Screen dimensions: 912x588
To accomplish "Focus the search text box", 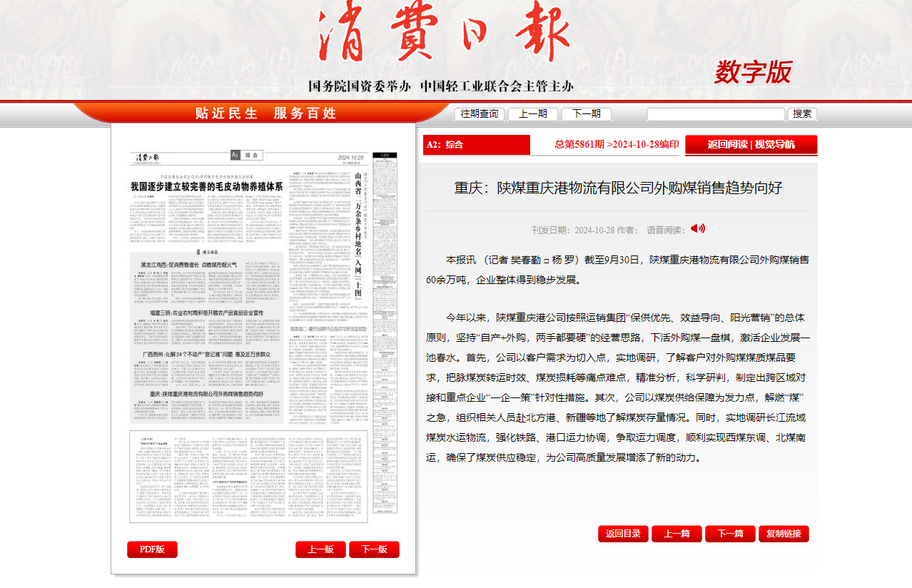I will [716, 114].
